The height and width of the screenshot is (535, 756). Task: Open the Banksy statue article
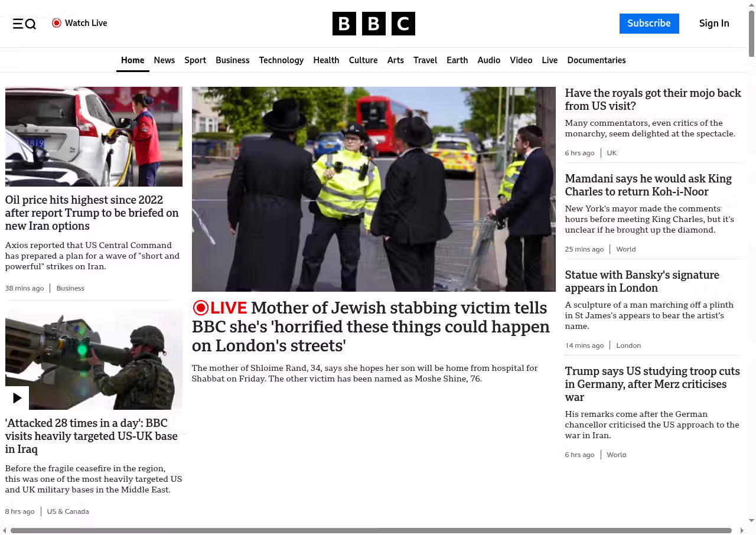click(x=641, y=281)
